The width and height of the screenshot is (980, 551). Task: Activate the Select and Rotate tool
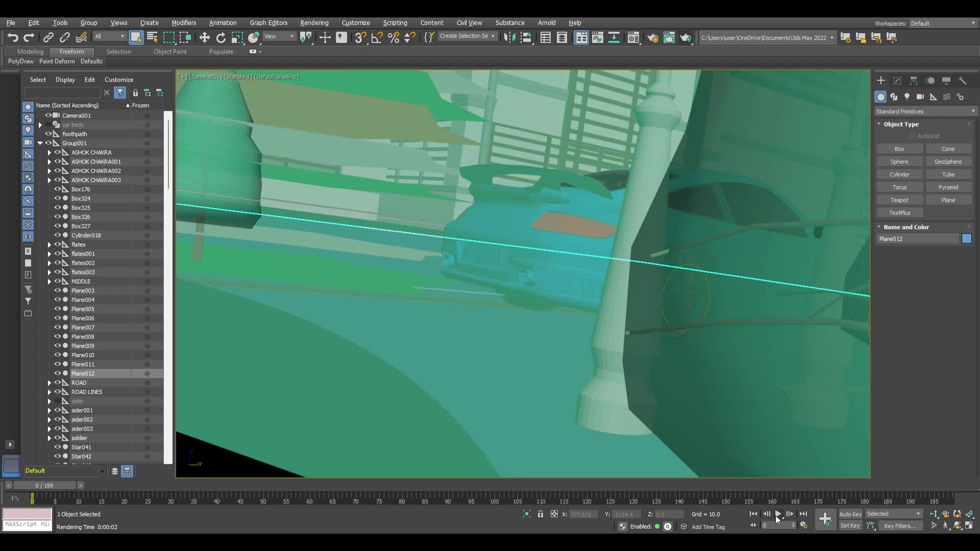click(220, 37)
